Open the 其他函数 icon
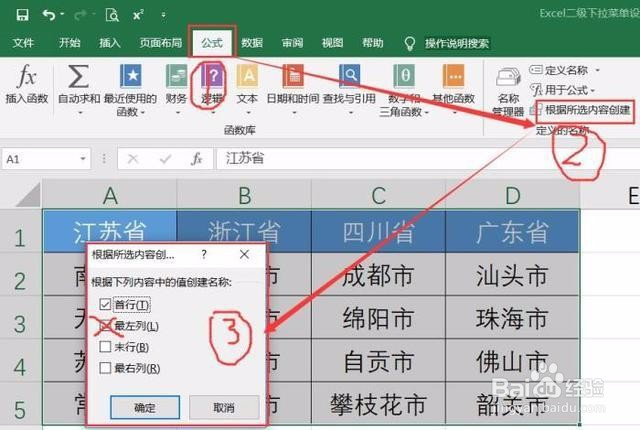640x430 pixels. coord(453,75)
